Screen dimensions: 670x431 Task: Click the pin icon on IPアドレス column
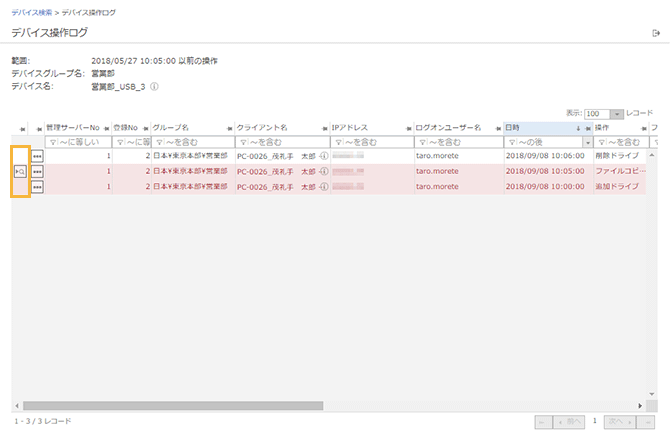point(324,128)
